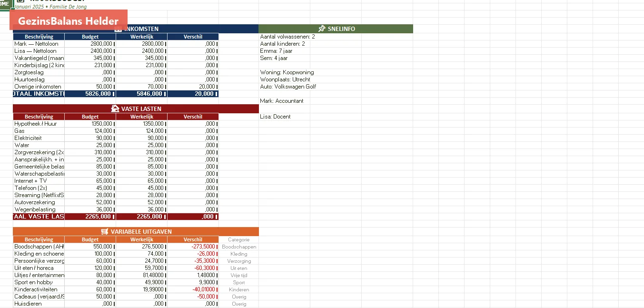Select the Kinderactiviteiten description cell

point(39,289)
